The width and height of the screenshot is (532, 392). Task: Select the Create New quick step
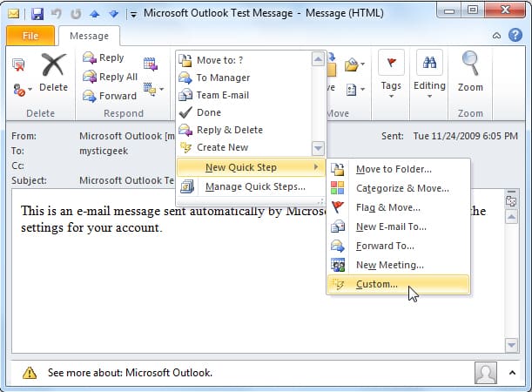pos(245,147)
